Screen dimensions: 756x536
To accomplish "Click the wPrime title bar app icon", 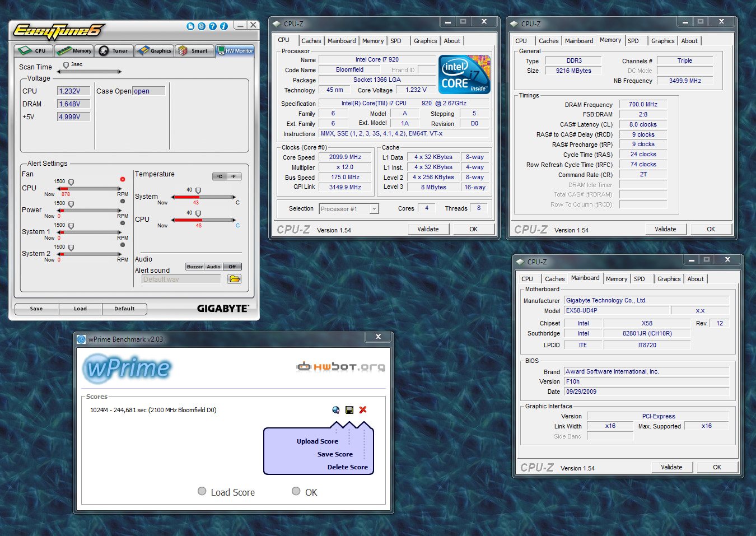I will (x=81, y=339).
